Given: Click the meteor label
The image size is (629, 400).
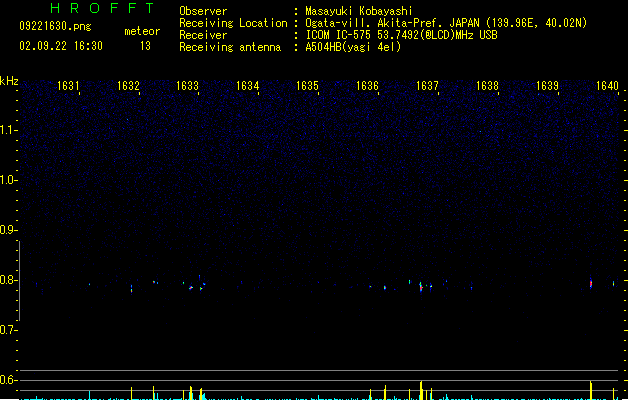Looking at the screenshot, I should click(x=142, y=31).
